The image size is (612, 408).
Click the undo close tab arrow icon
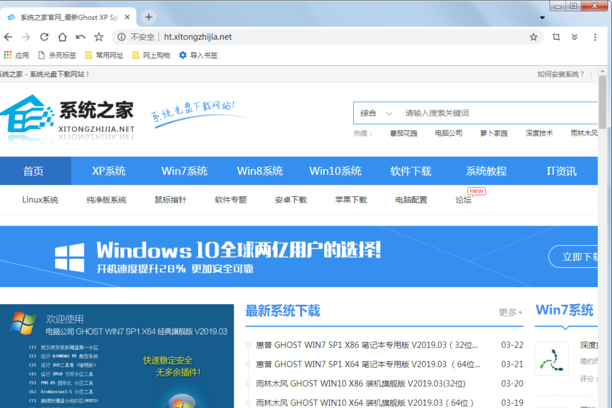(x=80, y=37)
